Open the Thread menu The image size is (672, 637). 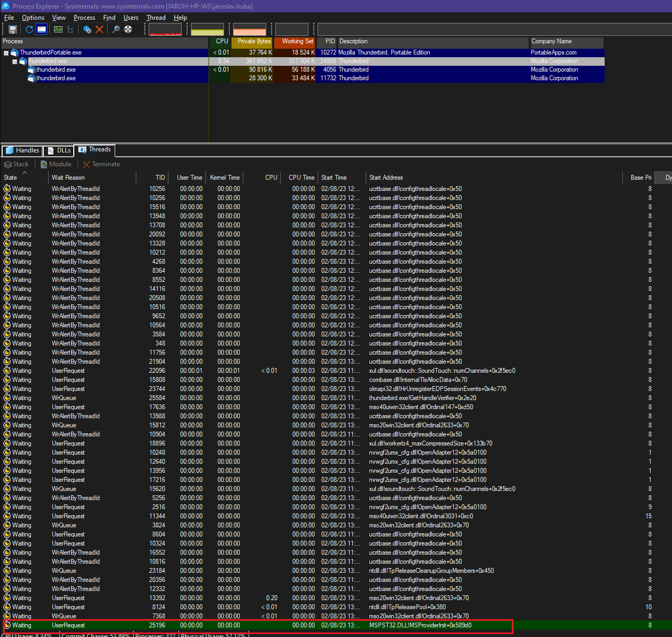[156, 18]
